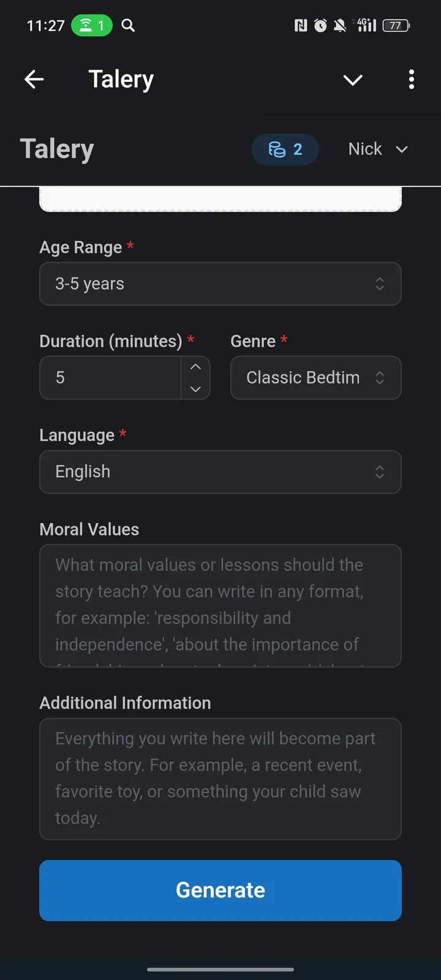
Task: Tap the alarm clock status icon
Action: [x=320, y=25]
